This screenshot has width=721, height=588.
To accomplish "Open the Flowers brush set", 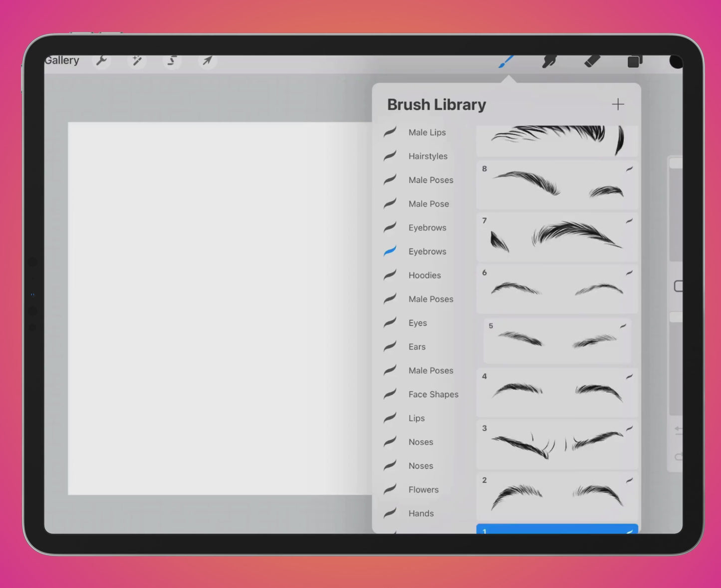I will pos(423,490).
